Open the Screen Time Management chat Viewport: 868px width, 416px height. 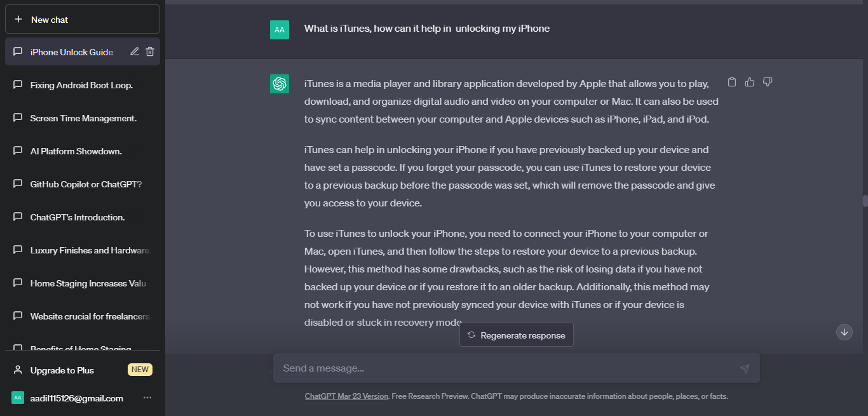[83, 118]
